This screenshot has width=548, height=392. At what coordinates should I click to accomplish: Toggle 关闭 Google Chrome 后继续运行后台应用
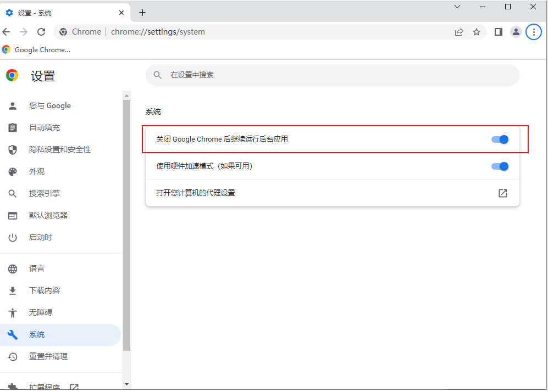[500, 139]
